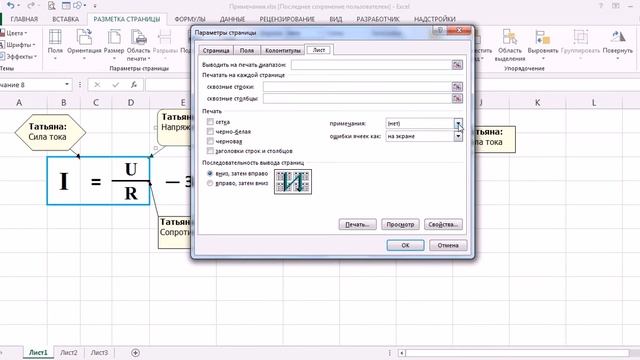Viewport: 640px width, 360px height.
Task: Open the Разрывы breaks icon
Action: [x=165, y=37]
